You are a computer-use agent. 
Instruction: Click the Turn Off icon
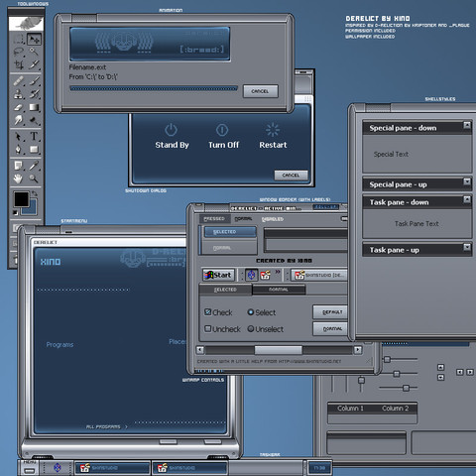(222, 130)
